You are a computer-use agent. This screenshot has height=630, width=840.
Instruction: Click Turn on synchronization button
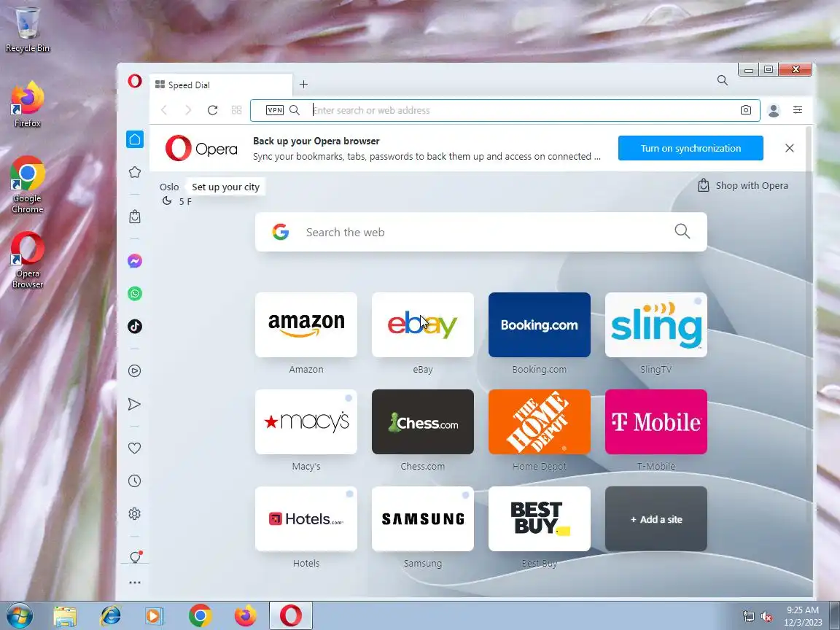[x=691, y=149]
